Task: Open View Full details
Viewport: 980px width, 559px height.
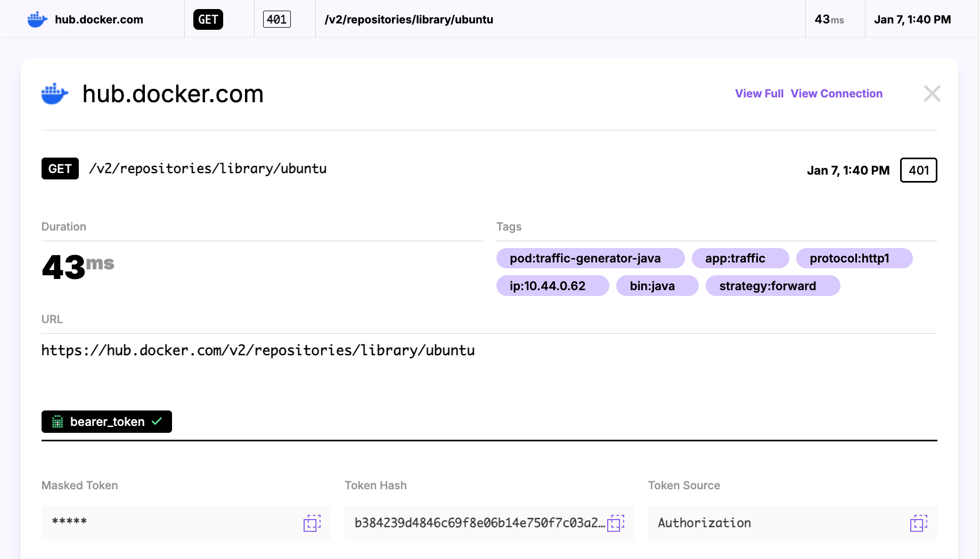Action: (758, 93)
